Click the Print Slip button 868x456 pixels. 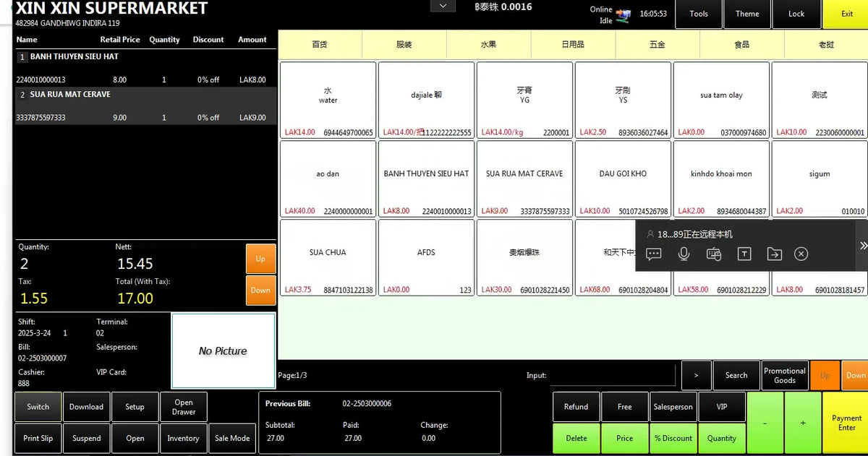38,438
